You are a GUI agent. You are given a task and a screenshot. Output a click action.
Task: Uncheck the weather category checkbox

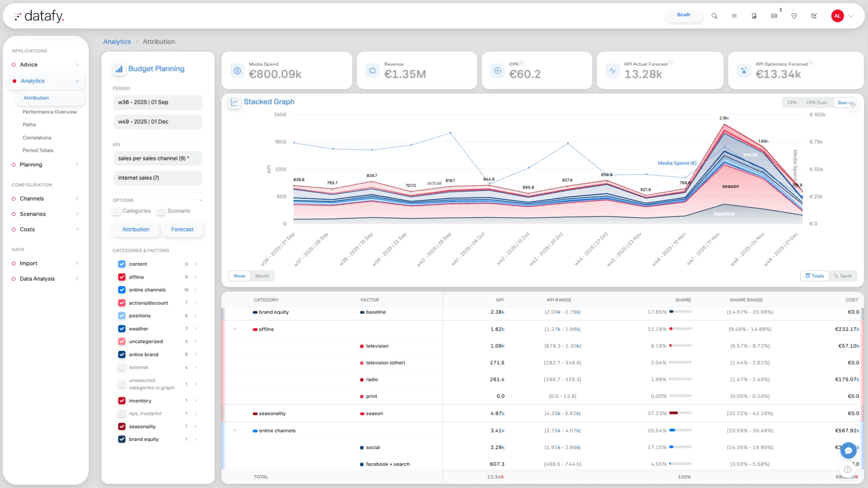tap(121, 328)
